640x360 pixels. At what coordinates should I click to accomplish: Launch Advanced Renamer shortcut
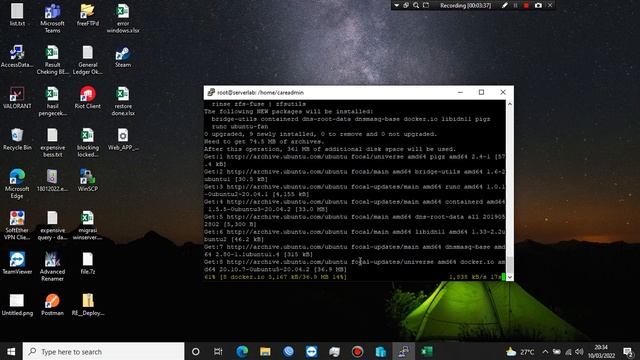(52, 267)
